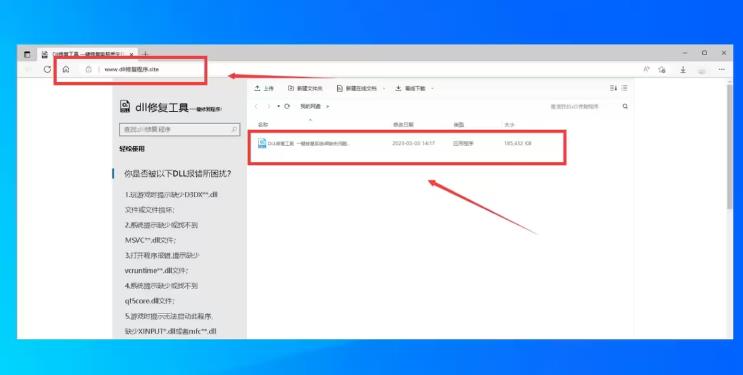Select the 你是否被以下DLL报错所困扰? heading
This screenshot has height=375, width=743.
[178, 174]
